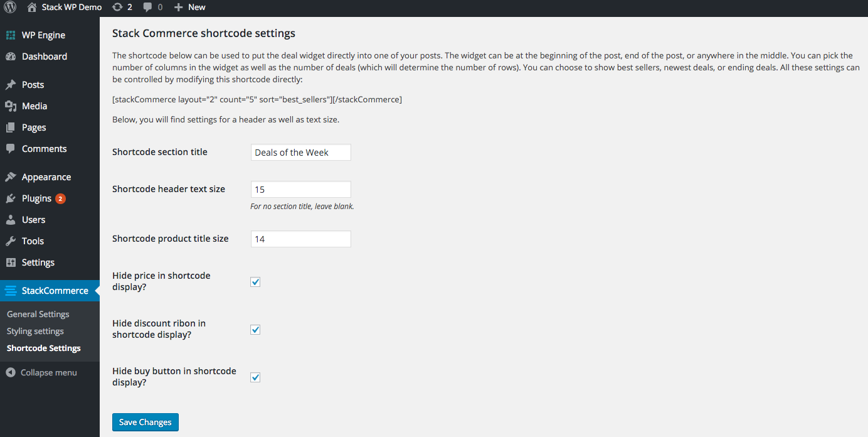Click the Appearance paintbrush icon
Screen dimensions: 868x437
[10, 177]
